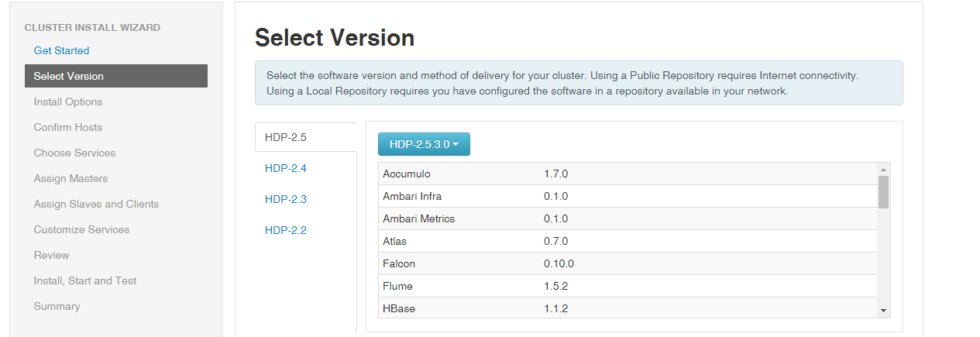Switch to the HDP-2.2 tab
Image resolution: width=980 pixels, height=337 pixels.
click(286, 230)
